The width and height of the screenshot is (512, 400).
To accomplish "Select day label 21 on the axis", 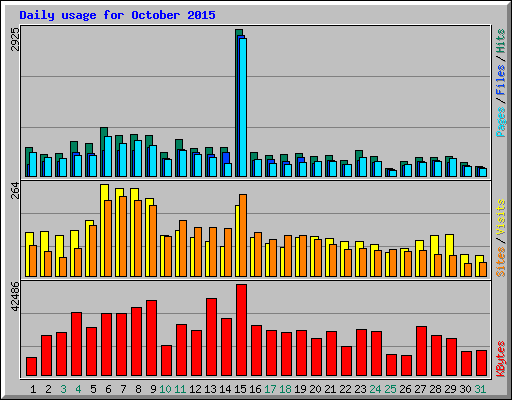I will [330, 389].
